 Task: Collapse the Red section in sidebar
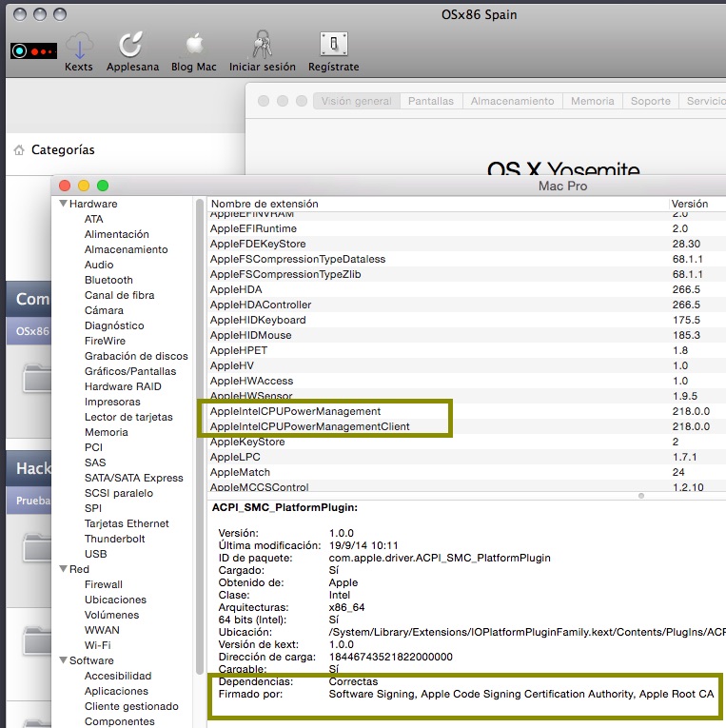click(x=64, y=569)
